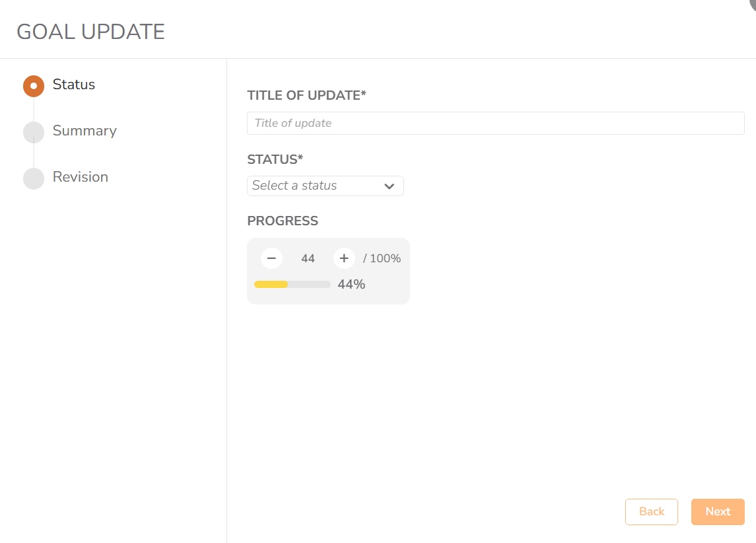Click the yellow progress bar showing 44%
The height and width of the screenshot is (543, 756).
[x=273, y=284]
